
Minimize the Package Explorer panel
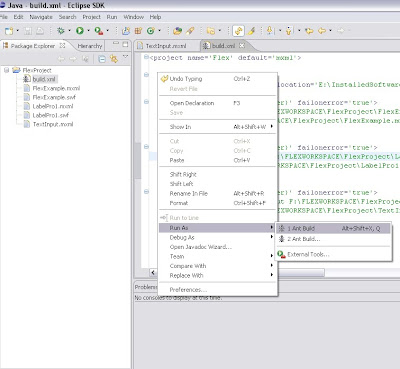(x=116, y=44)
